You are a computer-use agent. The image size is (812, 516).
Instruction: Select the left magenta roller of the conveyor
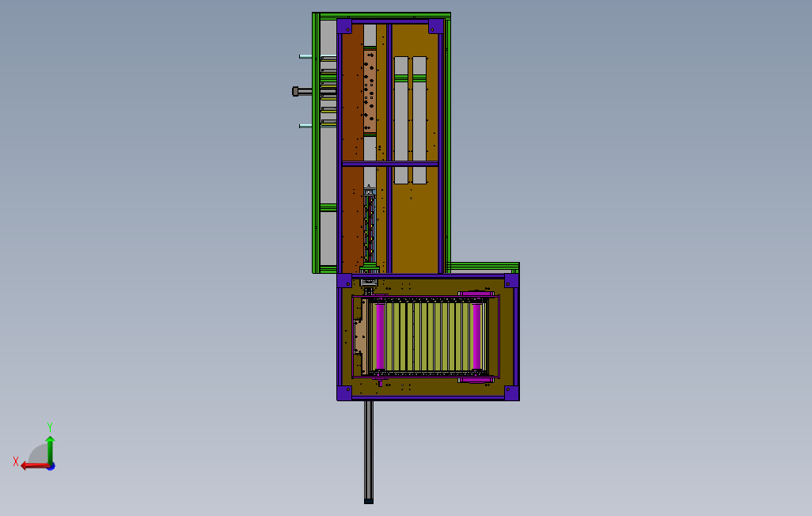pyautogui.click(x=380, y=337)
